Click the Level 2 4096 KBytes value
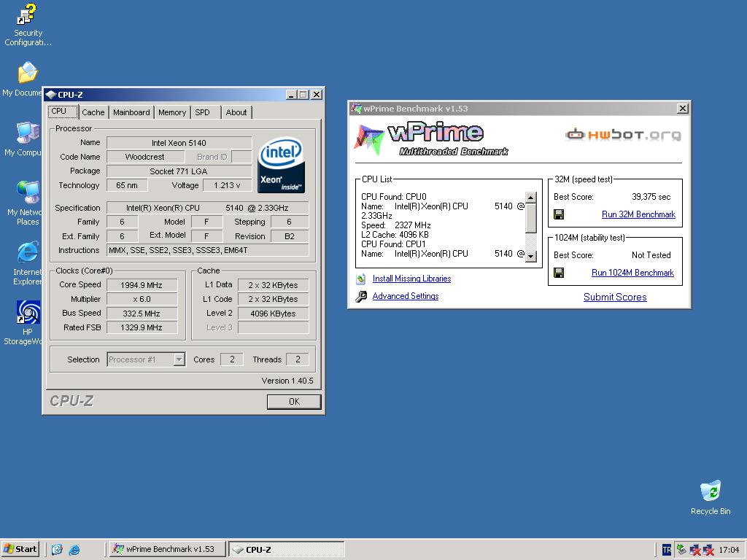 click(273, 314)
